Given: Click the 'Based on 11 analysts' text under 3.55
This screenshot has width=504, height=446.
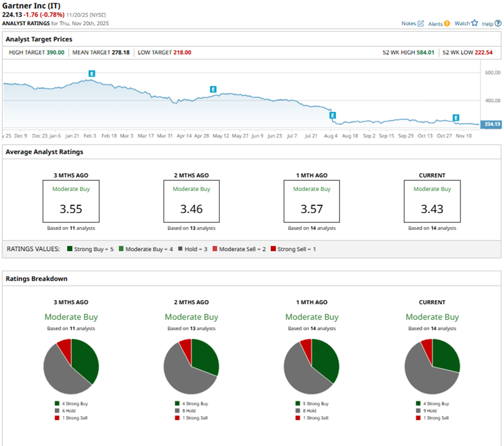Looking at the screenshot, I should point(71,228).
